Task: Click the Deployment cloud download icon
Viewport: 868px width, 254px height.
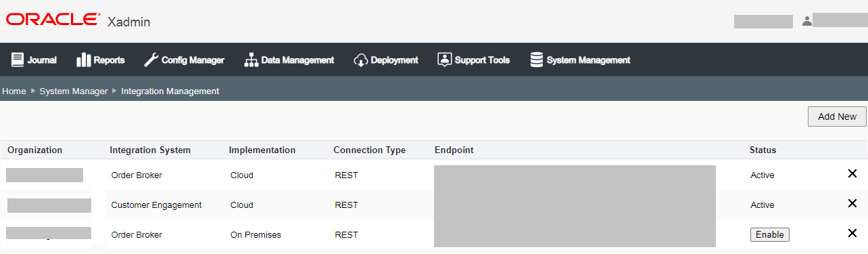Action: (360, 60)
